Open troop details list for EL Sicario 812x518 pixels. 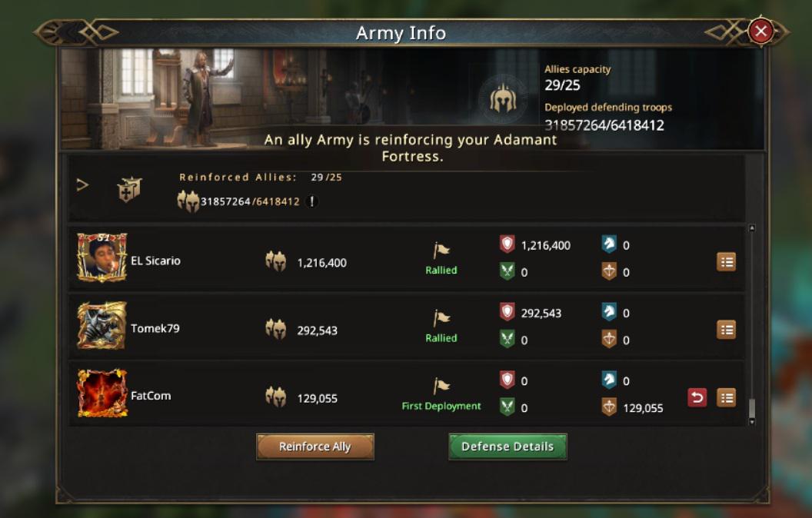coord(726,262)
